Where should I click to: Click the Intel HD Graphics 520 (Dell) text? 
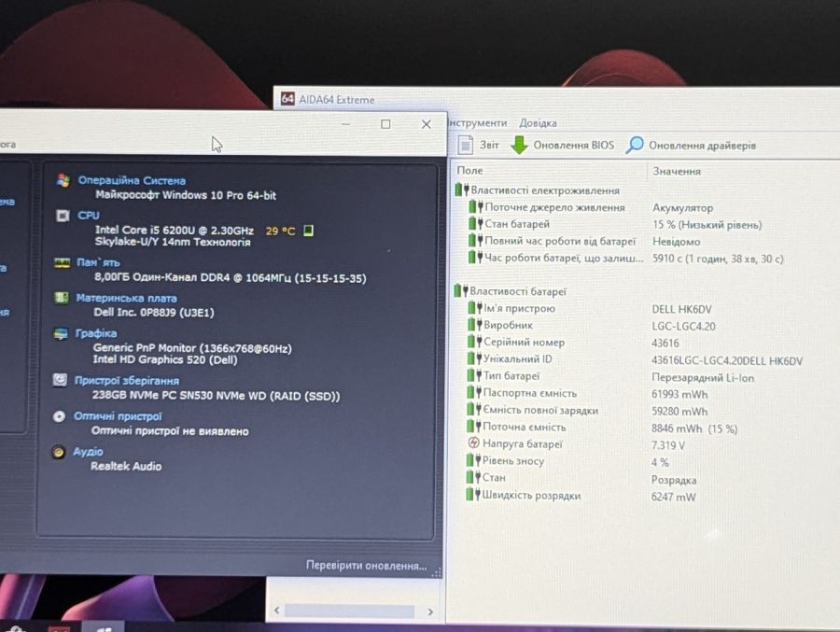[x=165, y=359]
